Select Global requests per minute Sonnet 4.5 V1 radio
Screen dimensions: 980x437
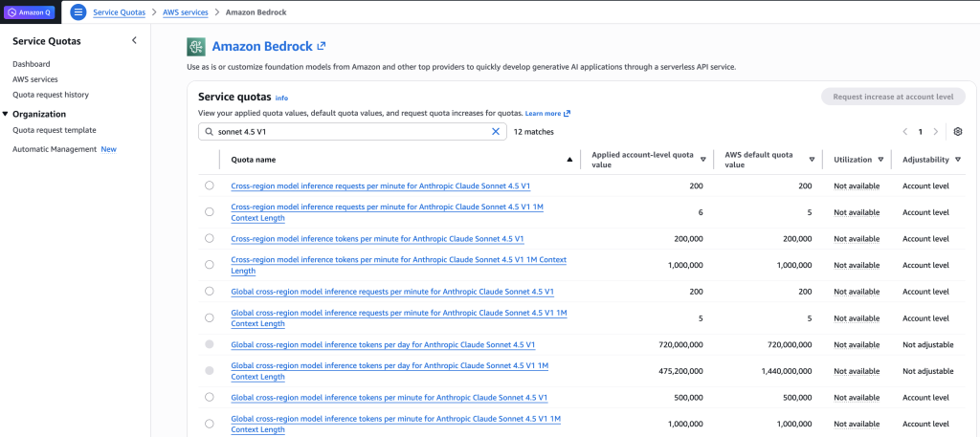(x=210, y=291)
